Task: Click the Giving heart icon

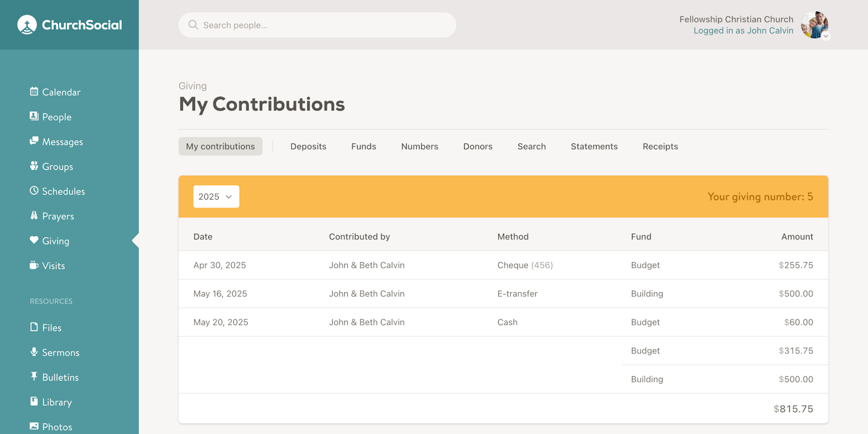Action: tap(34, 241)
